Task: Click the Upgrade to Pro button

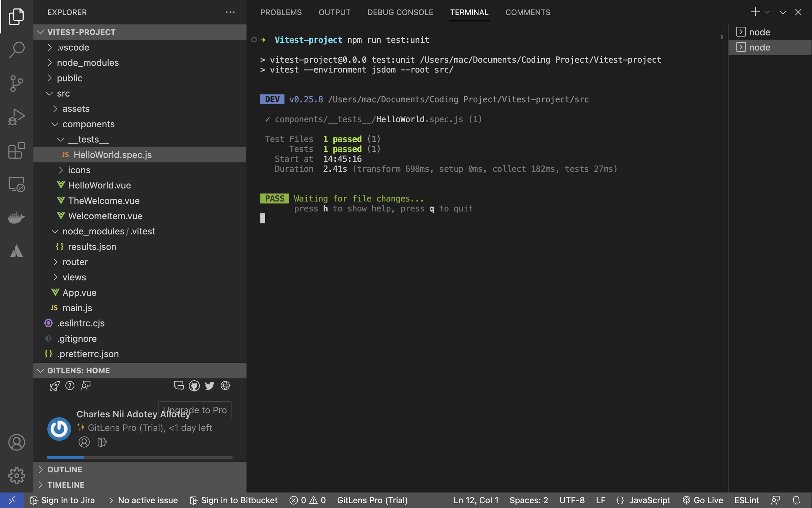Action: point(195,410)
